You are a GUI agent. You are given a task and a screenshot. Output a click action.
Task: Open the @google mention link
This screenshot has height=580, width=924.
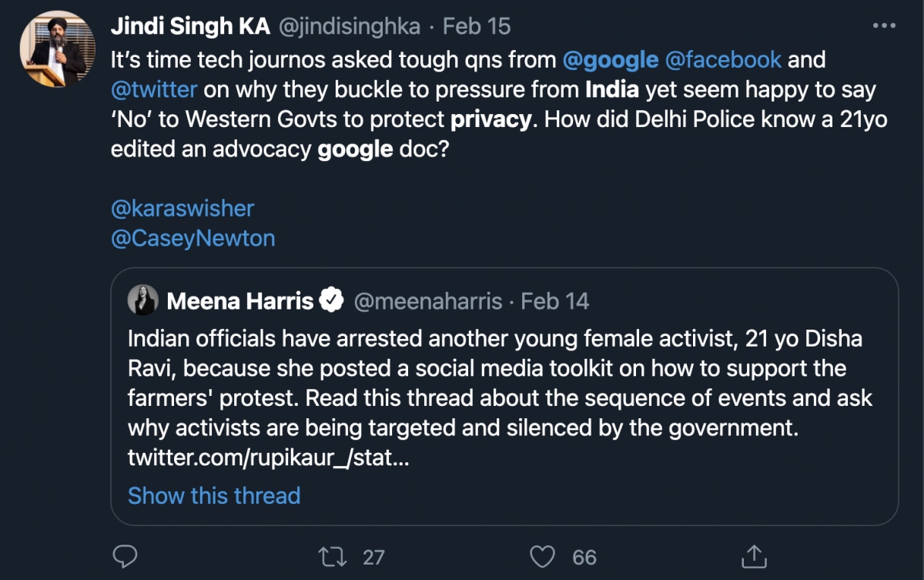pyautogui.click(x=611, y=59)
